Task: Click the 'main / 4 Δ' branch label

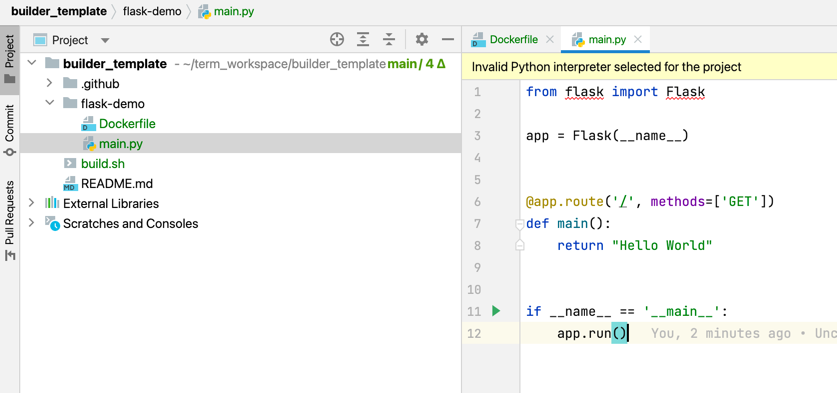Action: coord(416,64)
